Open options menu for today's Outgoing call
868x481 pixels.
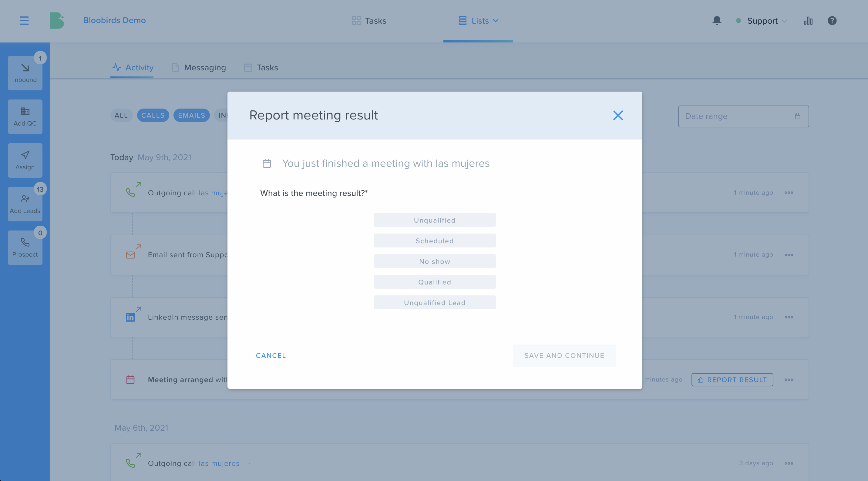pos(789,193)
